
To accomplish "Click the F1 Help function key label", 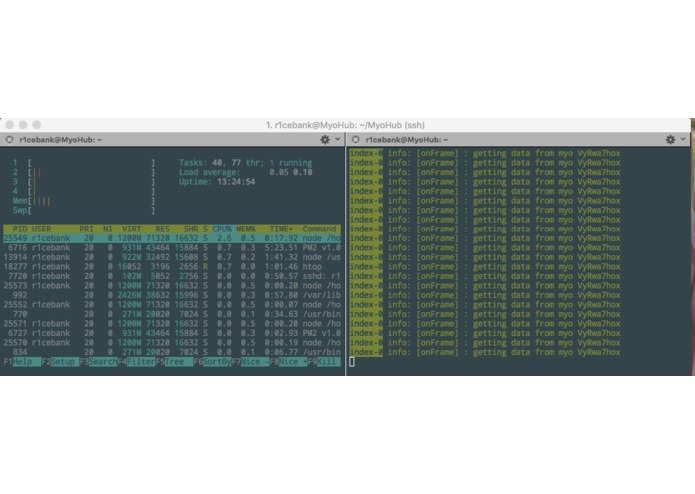I will tap(22, 362).
